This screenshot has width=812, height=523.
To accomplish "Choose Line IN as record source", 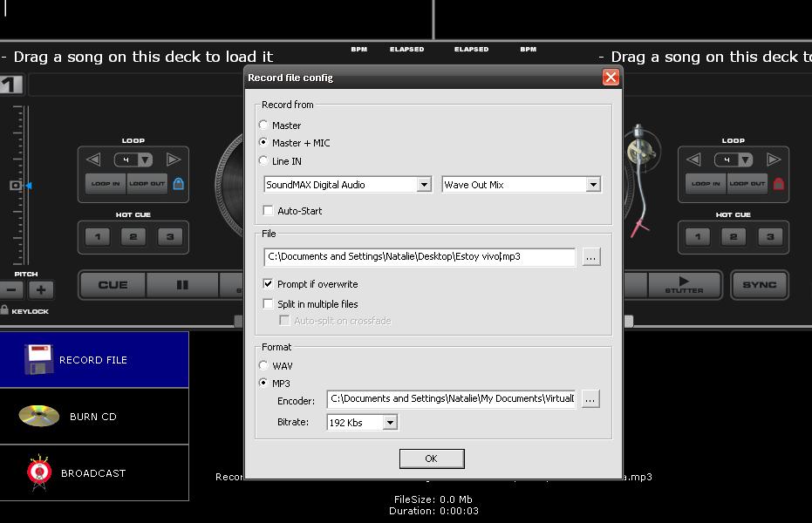I will coord(263,160).
